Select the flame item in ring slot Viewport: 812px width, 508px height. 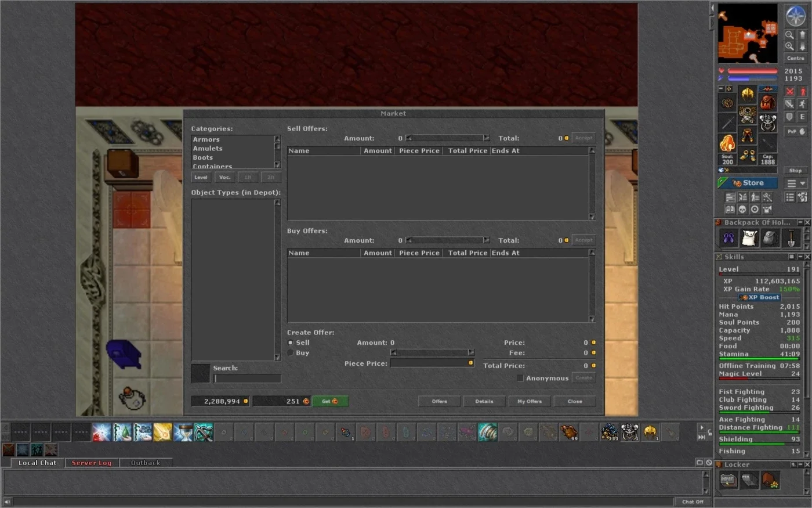727,143
